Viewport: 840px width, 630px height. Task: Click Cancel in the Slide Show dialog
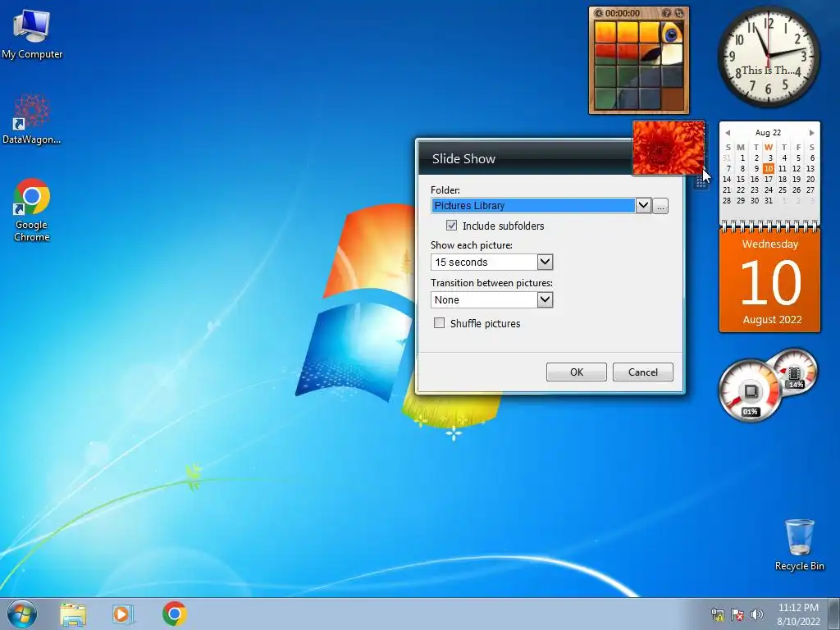click(643, 372)
